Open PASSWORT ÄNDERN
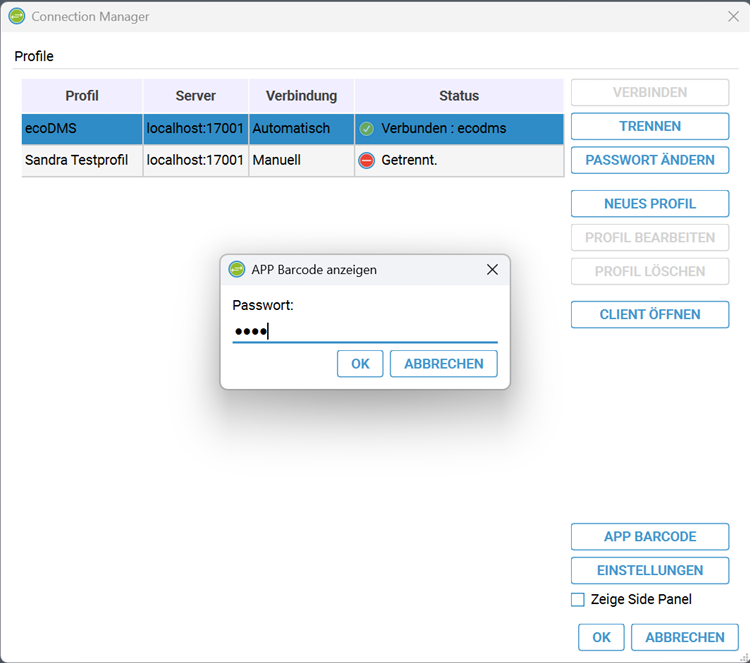The image size is (750, 663). (650, 160)
